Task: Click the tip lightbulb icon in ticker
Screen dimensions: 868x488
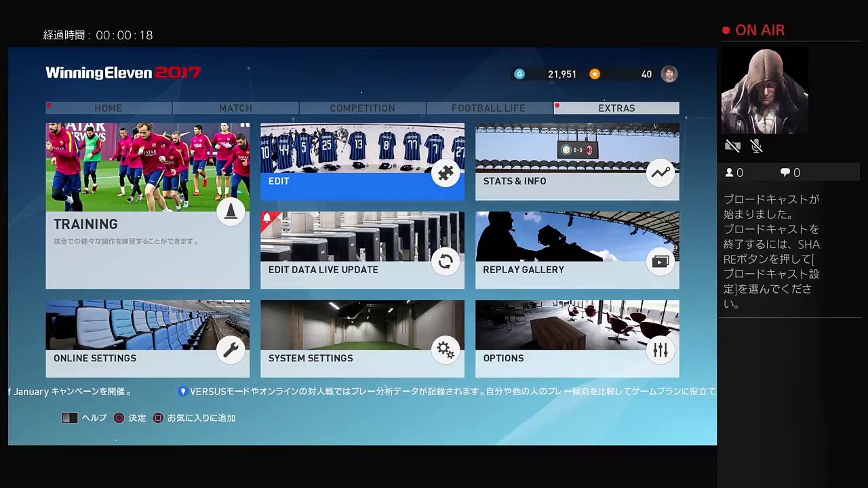Action: 183,392
